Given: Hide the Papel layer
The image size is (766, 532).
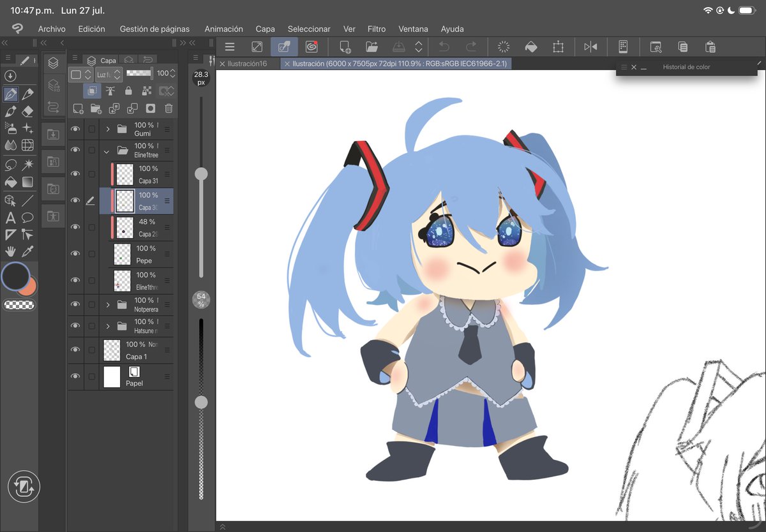Looking at the screenshot, I should (x=76, y=376).
